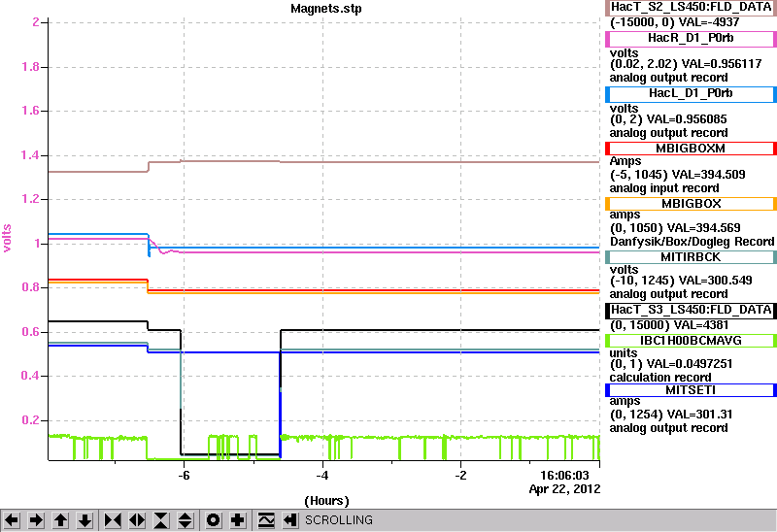This screenshot has height=532, width=777.
Task: Click the vertical zoom-out icon
Action: pos(185,520)
